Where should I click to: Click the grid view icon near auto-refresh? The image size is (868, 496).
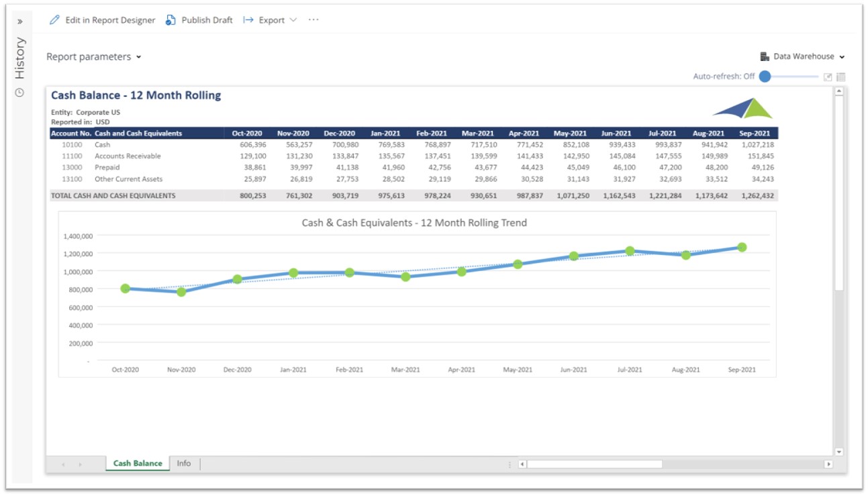tap(840, 77)
